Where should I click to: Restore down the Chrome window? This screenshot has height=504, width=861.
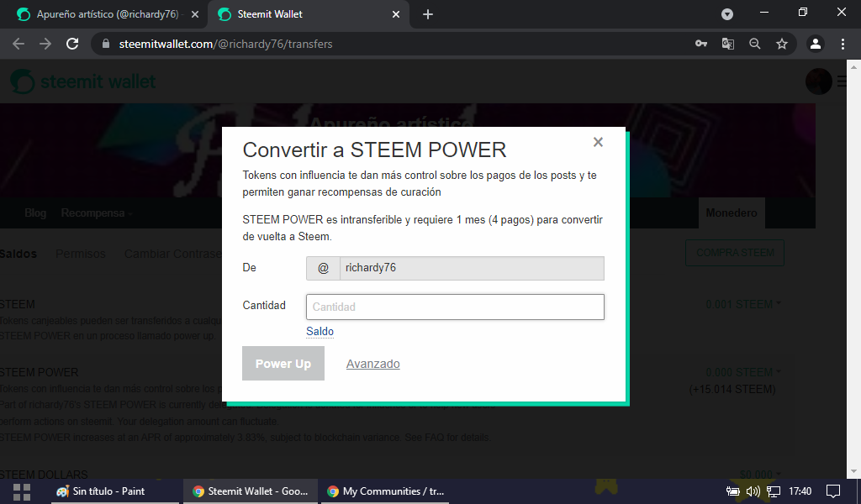pyautogui.click(x=803, y=12)
